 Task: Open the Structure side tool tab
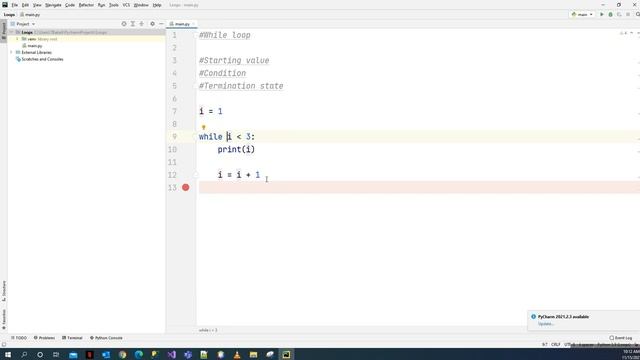[4, 291]
